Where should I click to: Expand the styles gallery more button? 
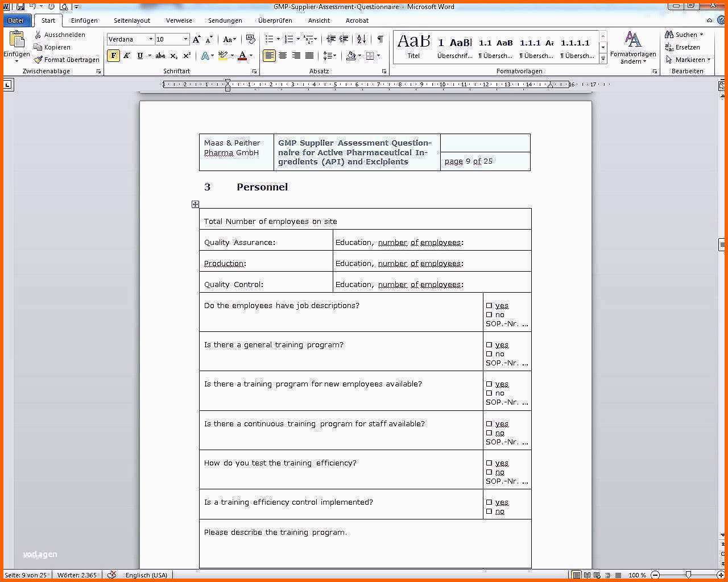coord(603,57)
